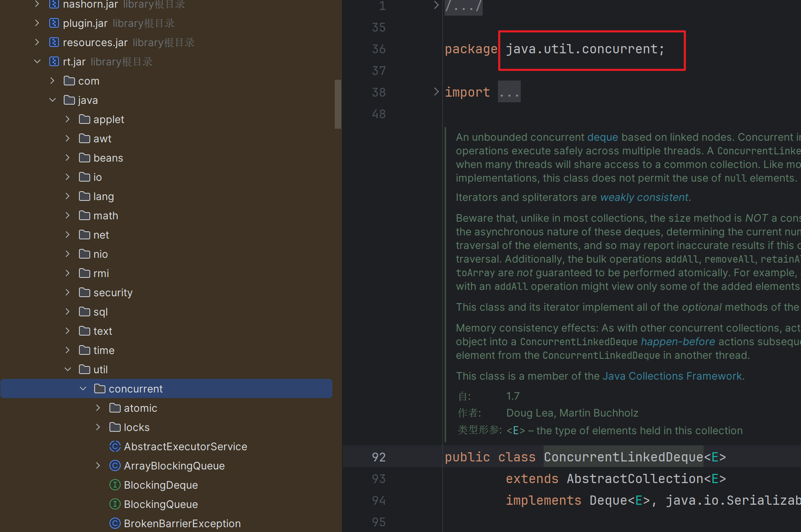Collapse the rt.jar tree node

click(x=37, y=62)
